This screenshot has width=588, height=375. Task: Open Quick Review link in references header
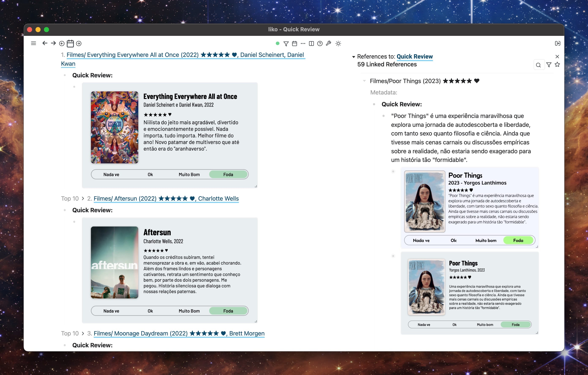pyautogui.click(x=415, y=56)
